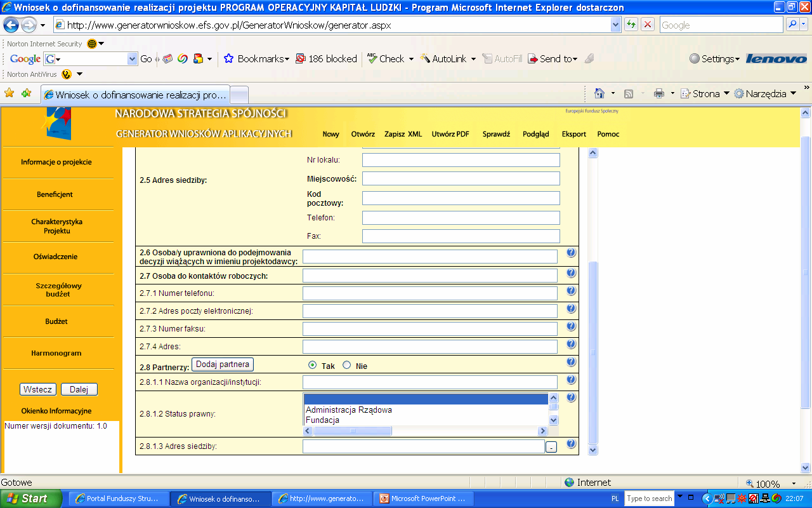
Task: Click the IE Back navigation arrow
Action: pyautogui.click(x=11, y=25)
